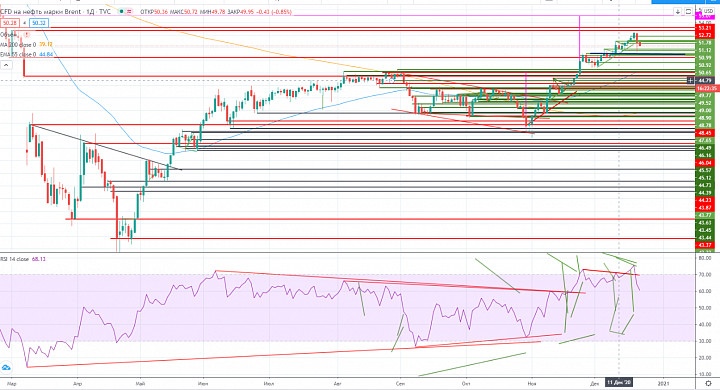Click the TradingView cloud logo icon
The height and width of the screenshot is (390, 720).
[x=6, y=367]
